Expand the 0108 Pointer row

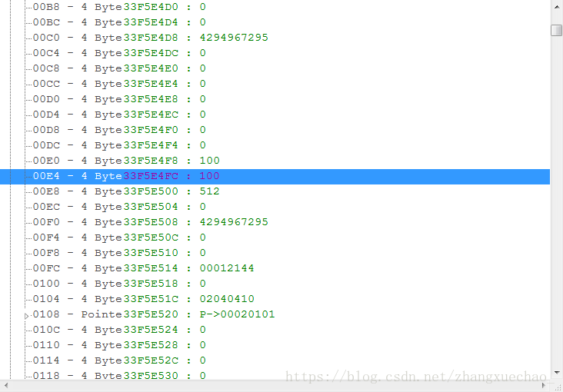click(26, 316)
